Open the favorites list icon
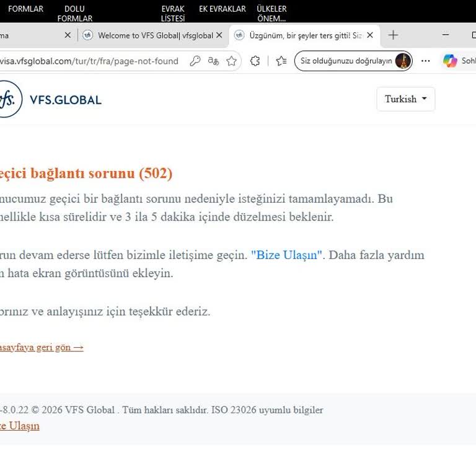This screenshot has height=476, width=476. pyautogui.click(x=281, y=61)
